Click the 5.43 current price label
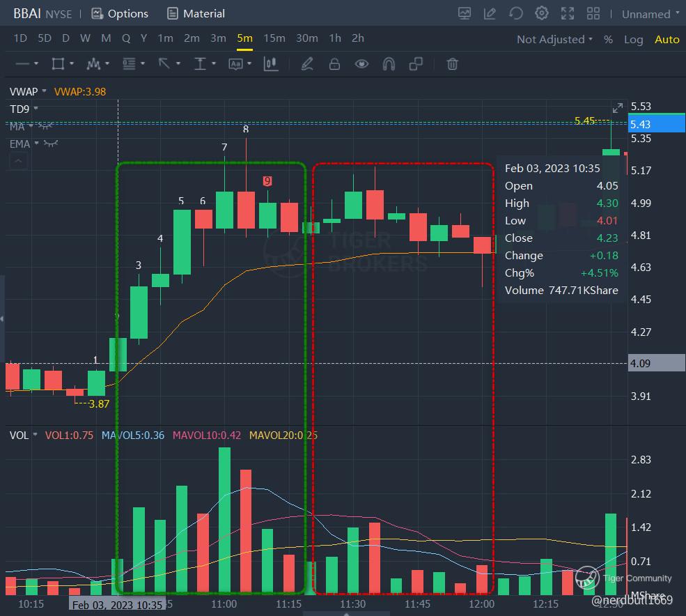 (x=656, y=124)
